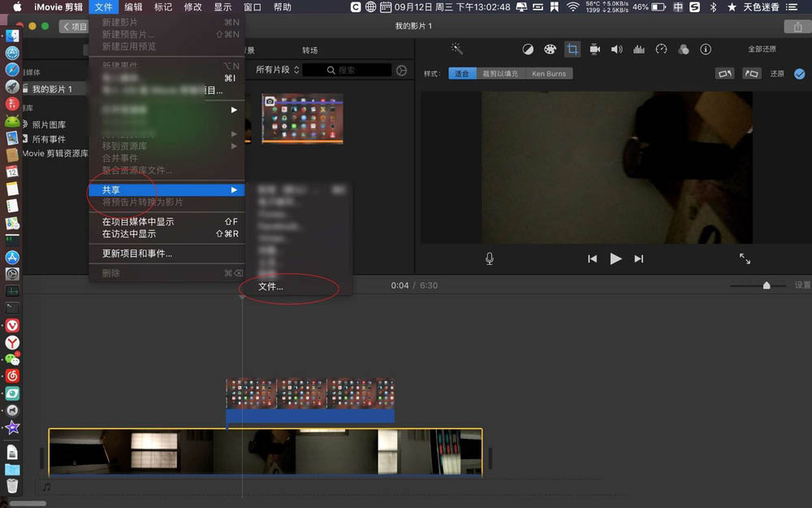The width and height of the screenshot is (812, 508).
Task: Skip to next clip
Action: tap(639, 258)
